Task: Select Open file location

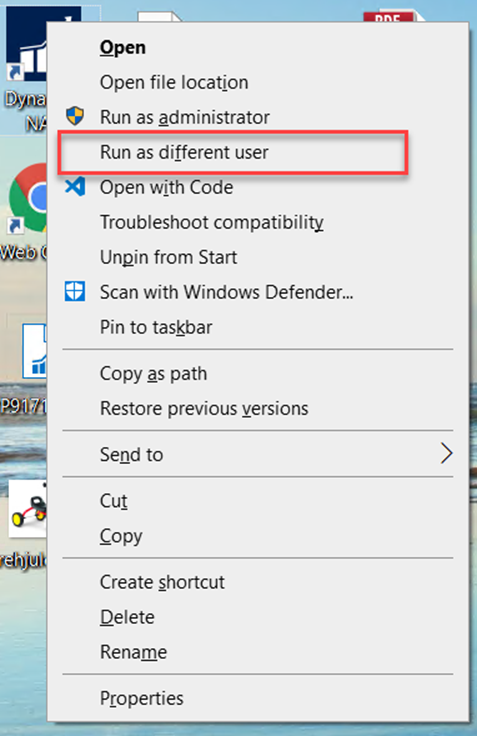Action: [x=174, y=83]
